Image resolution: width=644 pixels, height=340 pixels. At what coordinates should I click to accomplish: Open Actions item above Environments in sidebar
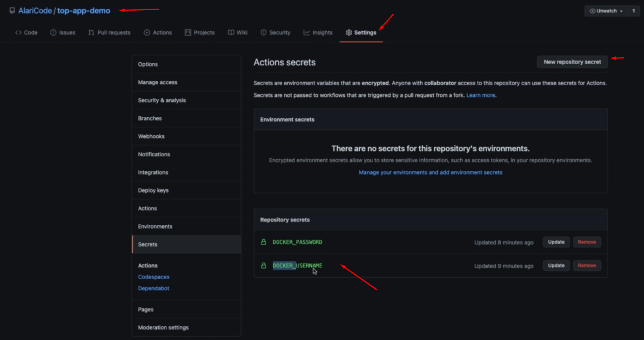point(186,208)
